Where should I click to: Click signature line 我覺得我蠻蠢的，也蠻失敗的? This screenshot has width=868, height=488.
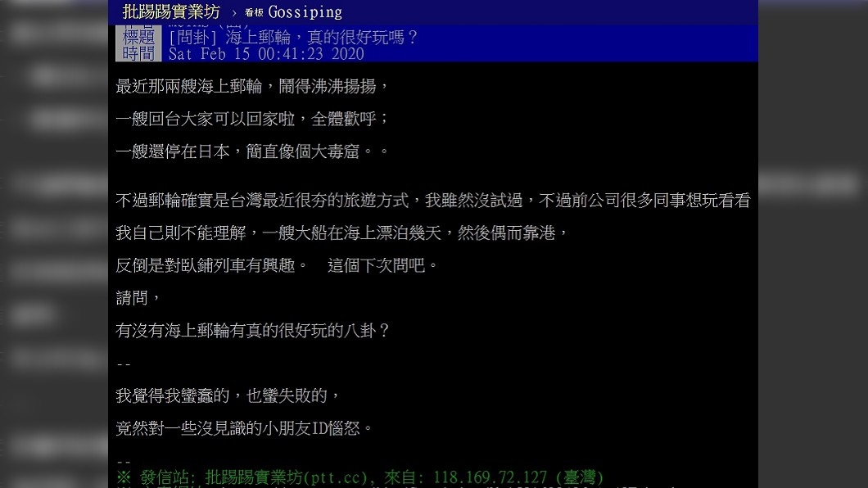pos(228,395)
